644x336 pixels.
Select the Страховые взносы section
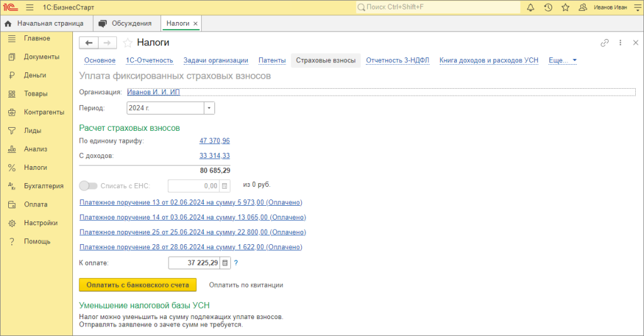point(326,60)
